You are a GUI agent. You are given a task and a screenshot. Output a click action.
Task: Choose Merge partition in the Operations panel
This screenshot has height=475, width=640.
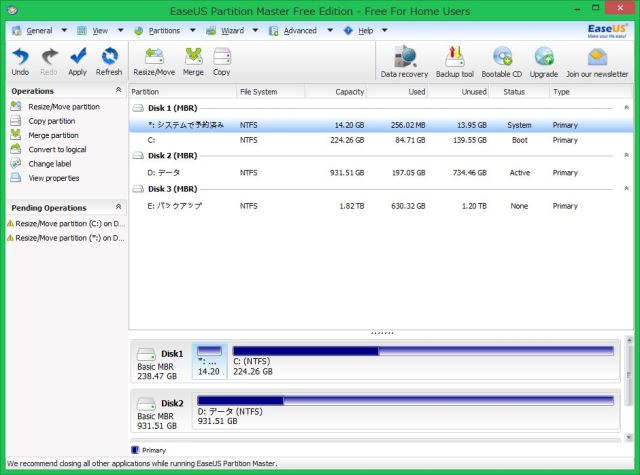click(x=53, y=135)
